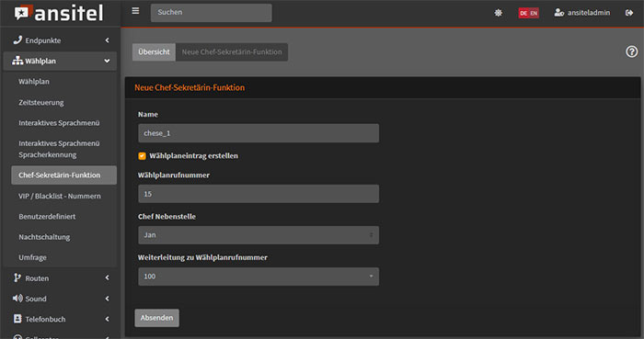Click the Sound speaker icon
Screen dimensions: 644x339
[17, 299]
